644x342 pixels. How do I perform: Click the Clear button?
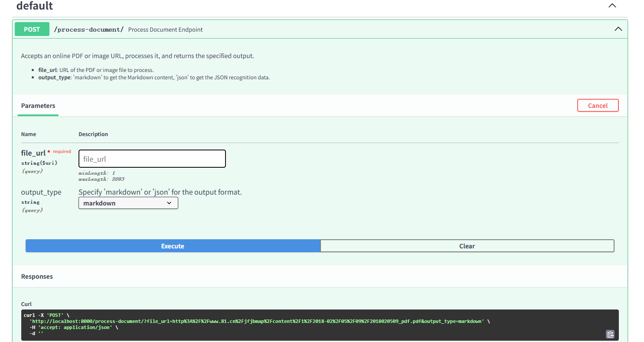tap(467, 246)
